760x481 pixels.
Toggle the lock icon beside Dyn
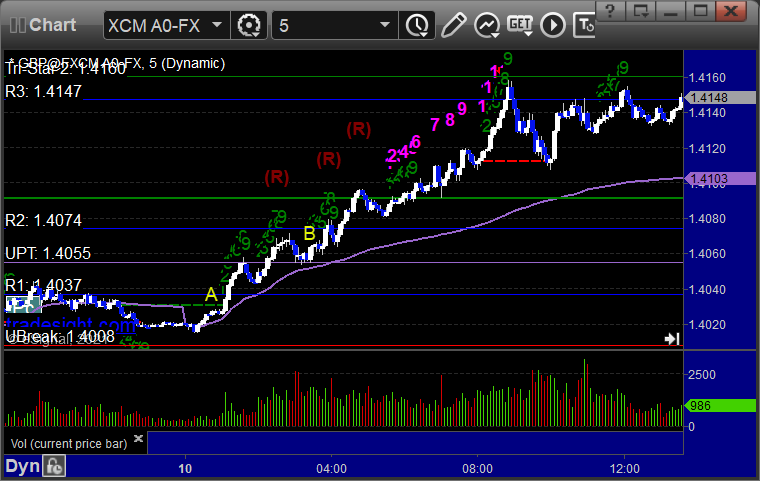[54, 466]
